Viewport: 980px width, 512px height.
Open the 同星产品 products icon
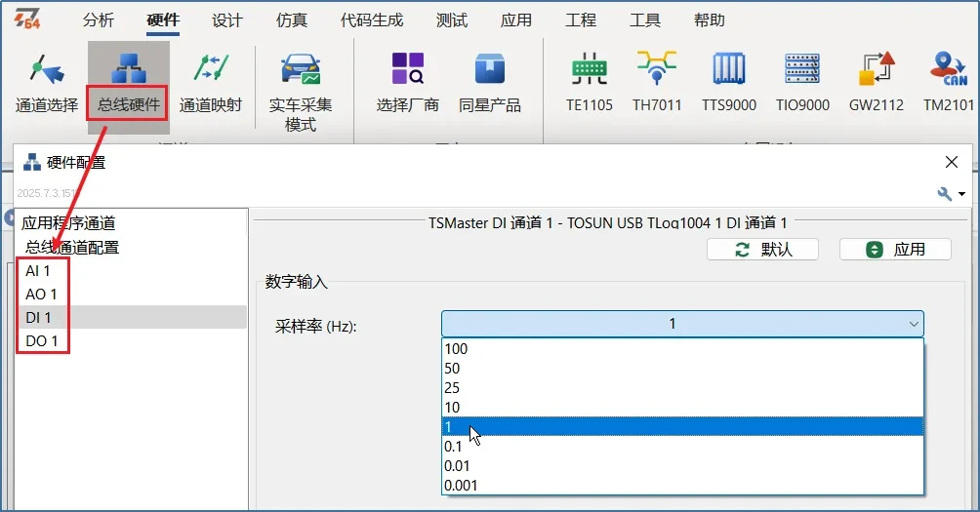(490, 84)
